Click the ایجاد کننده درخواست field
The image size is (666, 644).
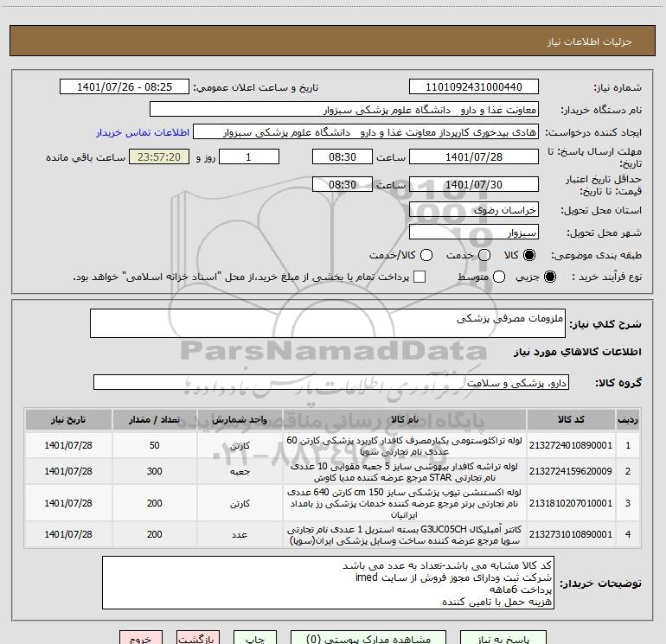366,132
